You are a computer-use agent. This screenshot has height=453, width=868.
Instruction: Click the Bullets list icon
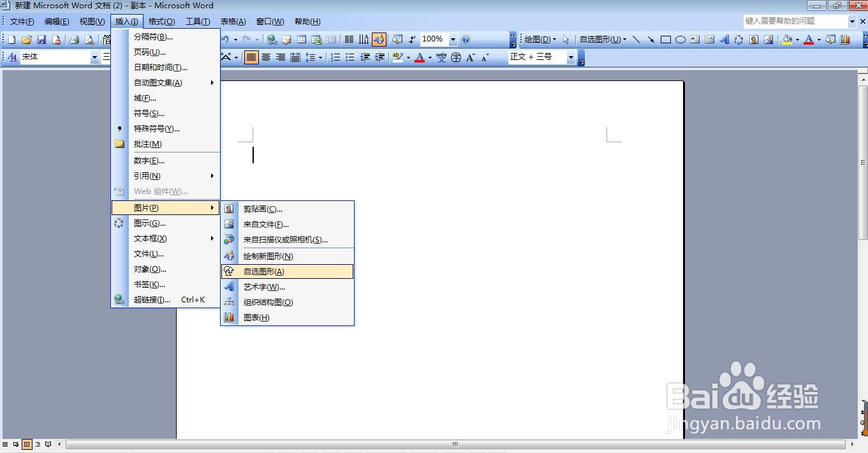pos(350,57)
